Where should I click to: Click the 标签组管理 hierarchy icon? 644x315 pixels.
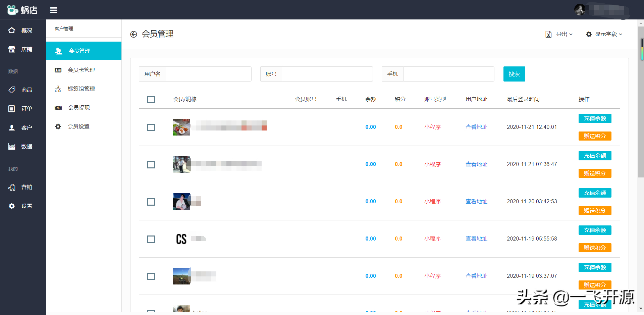click(x=58, y=89)
